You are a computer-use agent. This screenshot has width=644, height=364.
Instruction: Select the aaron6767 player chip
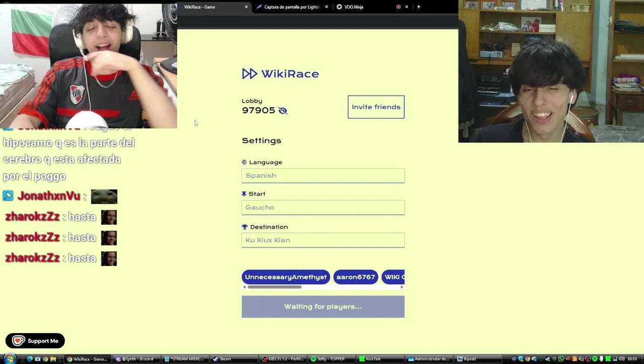356,277
